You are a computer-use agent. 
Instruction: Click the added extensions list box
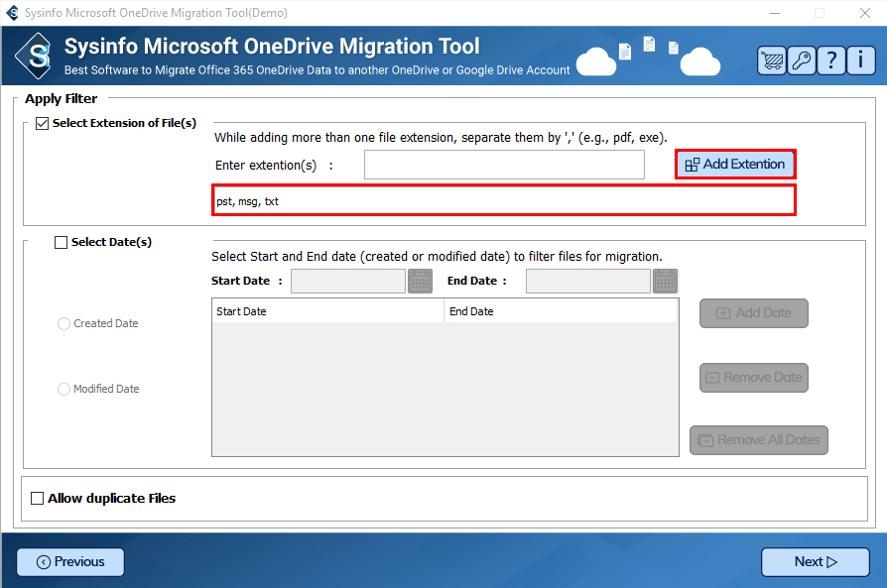point(504,200)
